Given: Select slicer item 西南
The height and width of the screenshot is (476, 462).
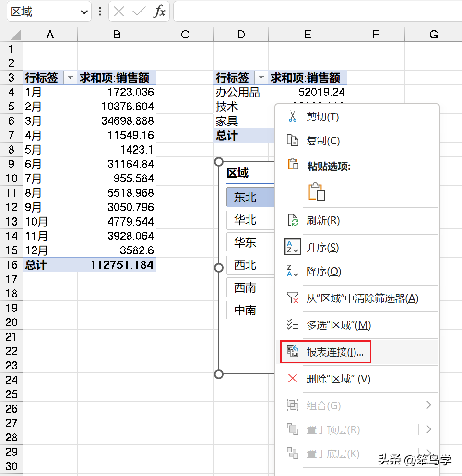Looking at the screenshot, I should [x=250, y=287].
